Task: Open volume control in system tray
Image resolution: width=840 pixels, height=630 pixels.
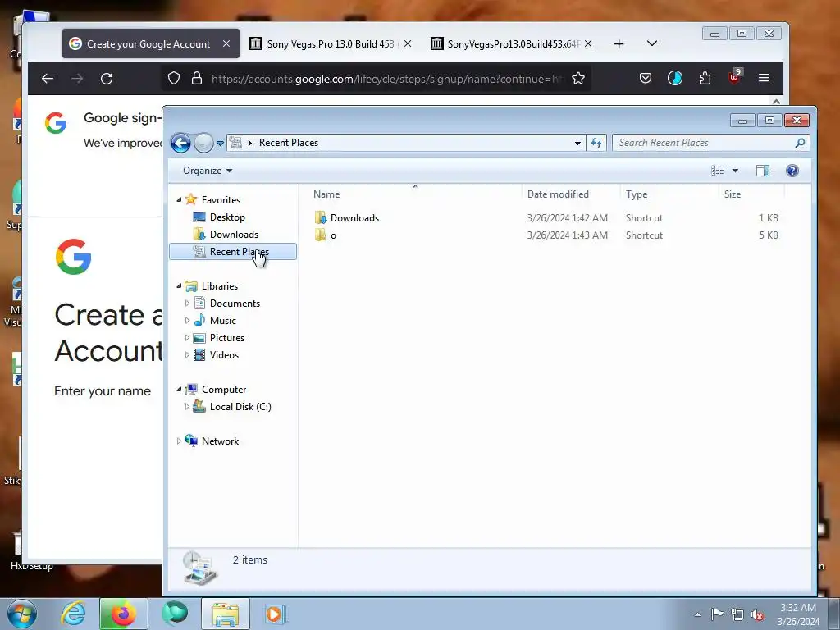Action: pos(757,614)
